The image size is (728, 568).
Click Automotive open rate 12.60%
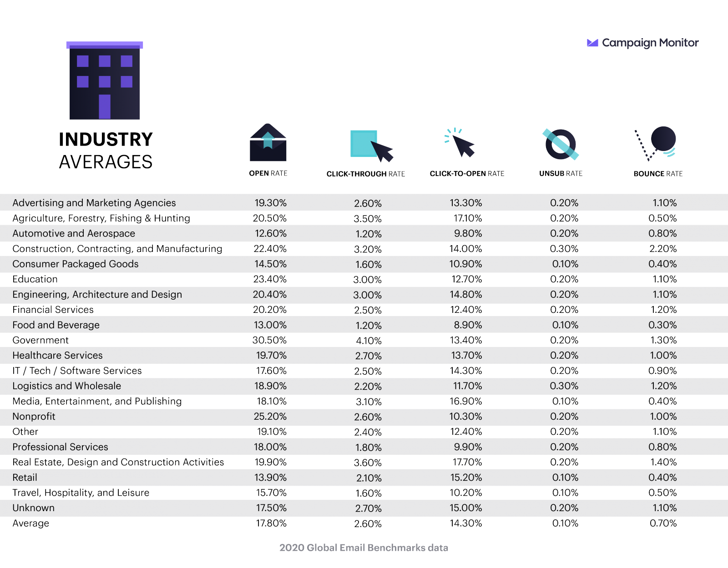point(271,233)
